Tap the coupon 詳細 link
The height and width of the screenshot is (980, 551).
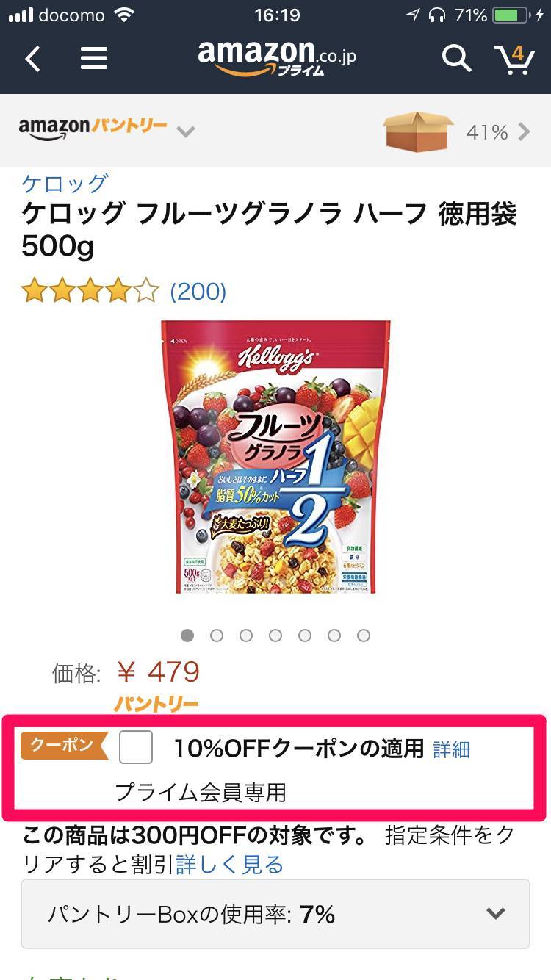(x=451, y=749)
